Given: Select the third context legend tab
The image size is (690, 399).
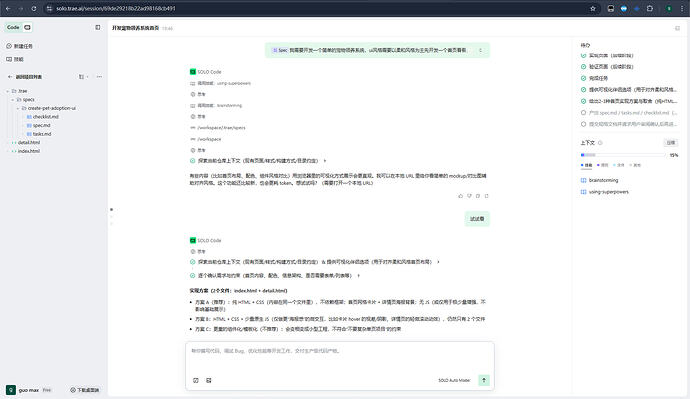Looking at the screenshot, I should (x=619, y=165).
